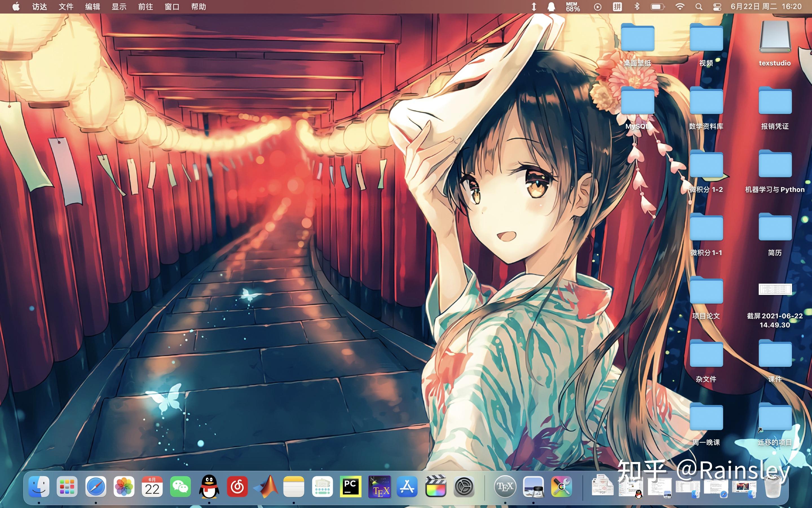
Task: Open the Calendar app showing 22
Action: click(x=152, y=486)
